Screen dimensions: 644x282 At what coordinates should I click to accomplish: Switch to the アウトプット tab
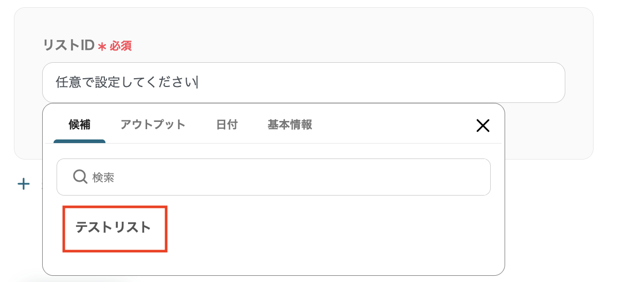(153, 125)
